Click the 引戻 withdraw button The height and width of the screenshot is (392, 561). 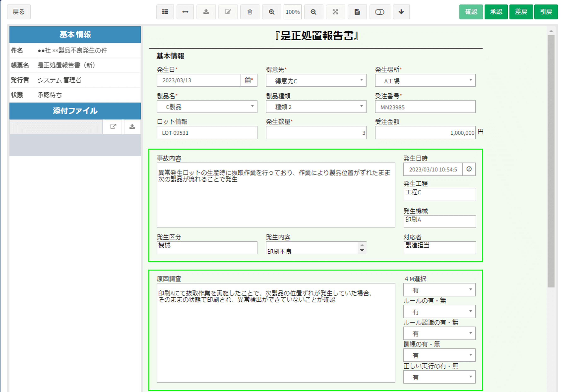coord(546,12)
